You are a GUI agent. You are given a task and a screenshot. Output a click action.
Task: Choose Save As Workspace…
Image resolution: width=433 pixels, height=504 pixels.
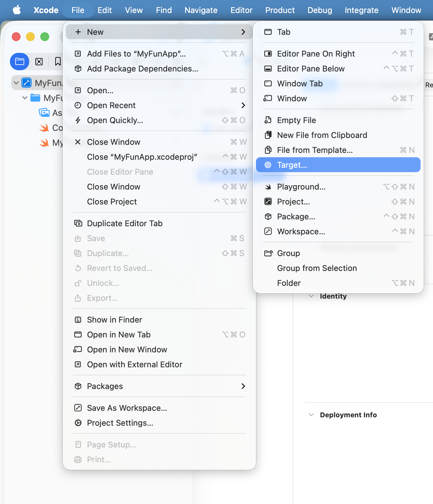[159, 408]
